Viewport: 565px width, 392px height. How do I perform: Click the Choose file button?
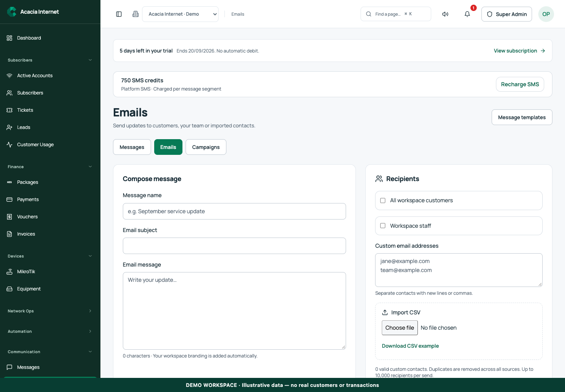point(399,328)
